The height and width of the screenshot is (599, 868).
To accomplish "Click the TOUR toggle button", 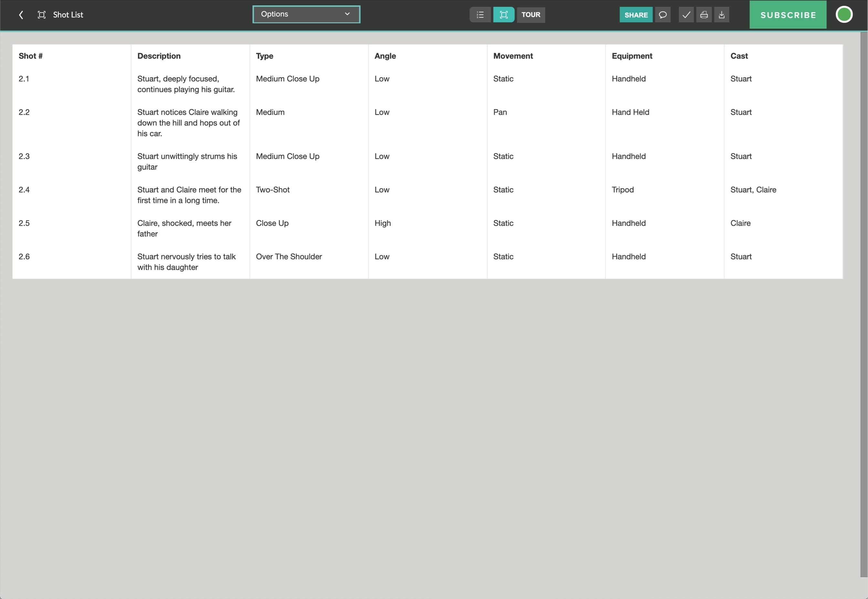I will click(530, 15).
